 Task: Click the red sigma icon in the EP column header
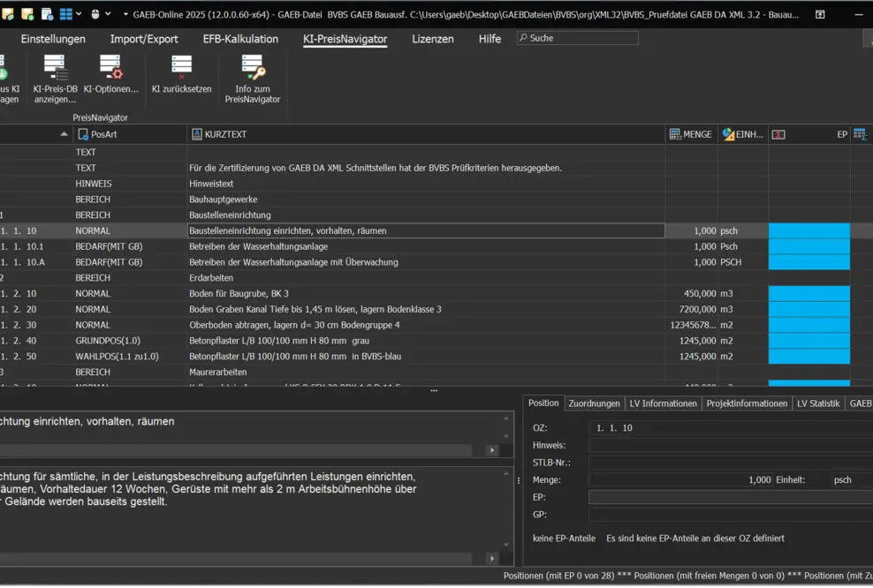coord(778,134)
